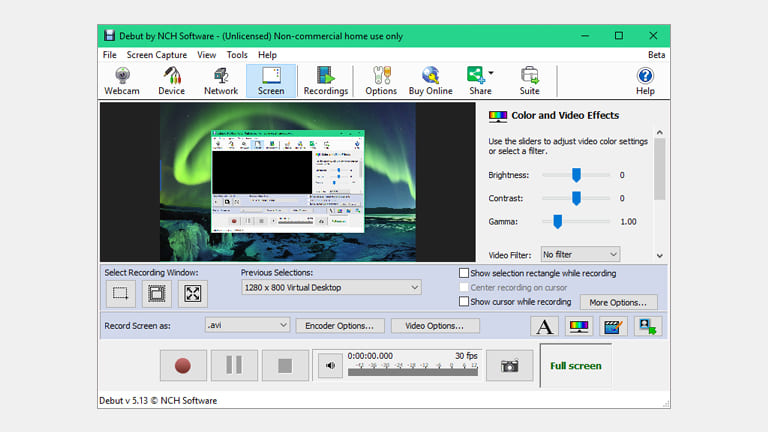Open the watermark clapperboard icon button
Screen dimensions: 768x432
coord(613,326)
